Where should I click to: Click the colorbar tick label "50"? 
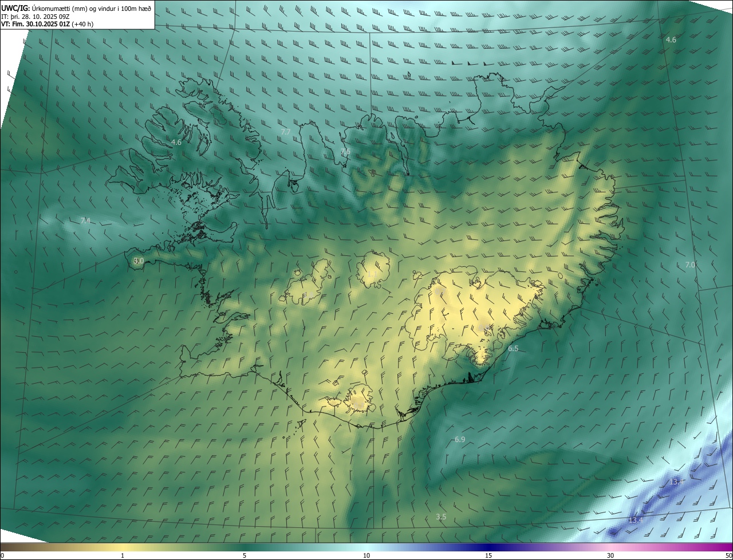tap(728, 556)
